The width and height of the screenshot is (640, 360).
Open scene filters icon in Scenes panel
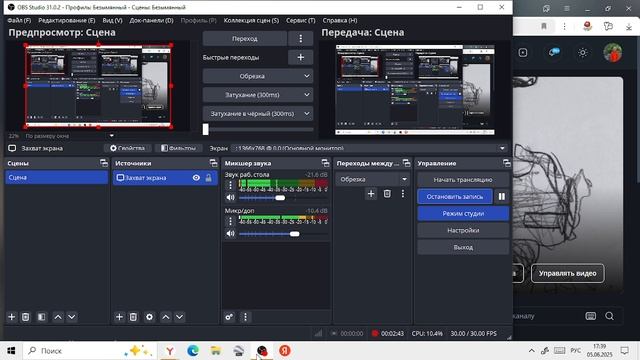click(x=41, y=317)
